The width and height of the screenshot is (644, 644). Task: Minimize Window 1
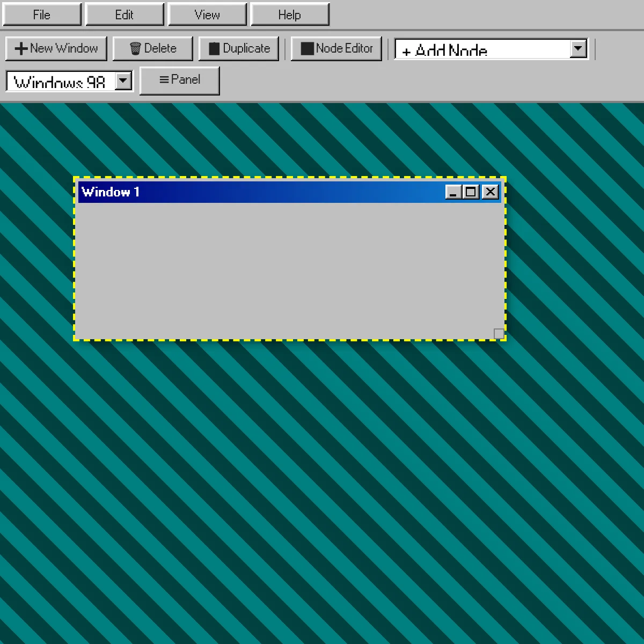click(x=453, y=192)
